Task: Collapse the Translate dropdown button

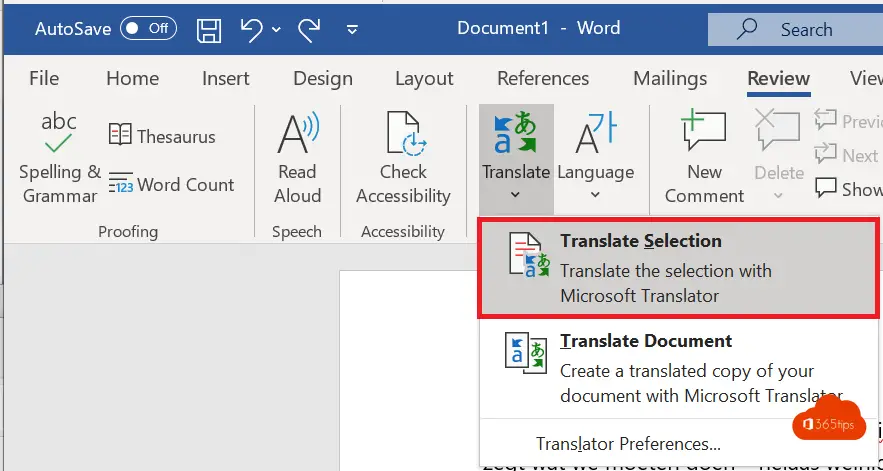Action: click(516, 158)
